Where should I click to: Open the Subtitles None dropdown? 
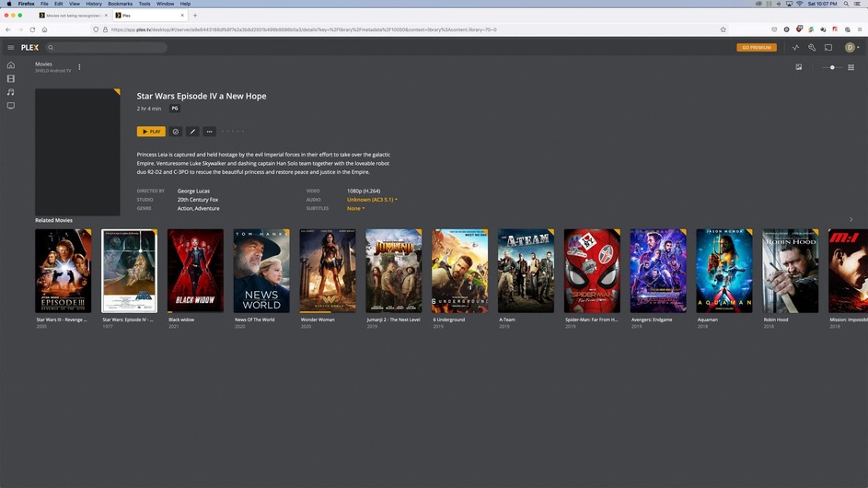355,209
